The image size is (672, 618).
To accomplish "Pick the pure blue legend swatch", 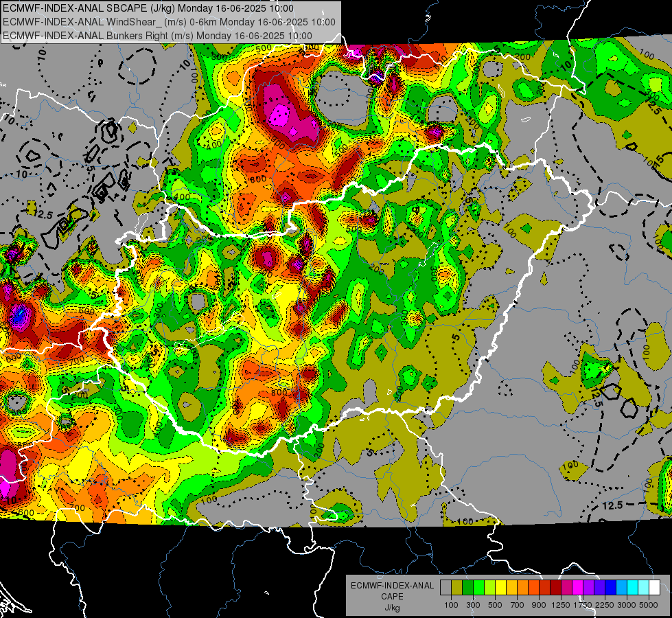I will click(611, 588).
